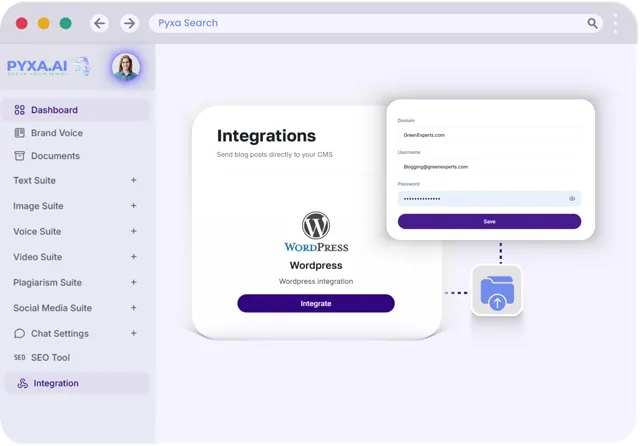
Task: Select the Voice Suite label
Action: [x=37, y=231]
